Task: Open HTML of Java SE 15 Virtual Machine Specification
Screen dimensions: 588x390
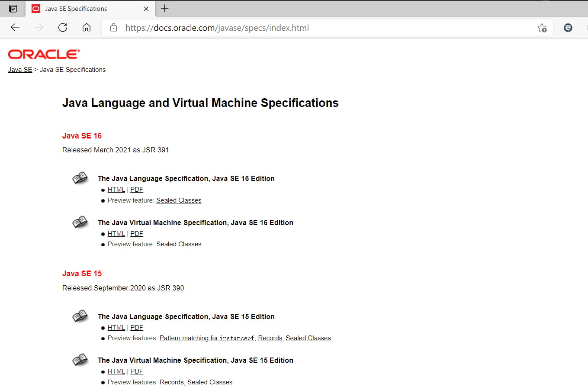Action: [x=116, y=371]
